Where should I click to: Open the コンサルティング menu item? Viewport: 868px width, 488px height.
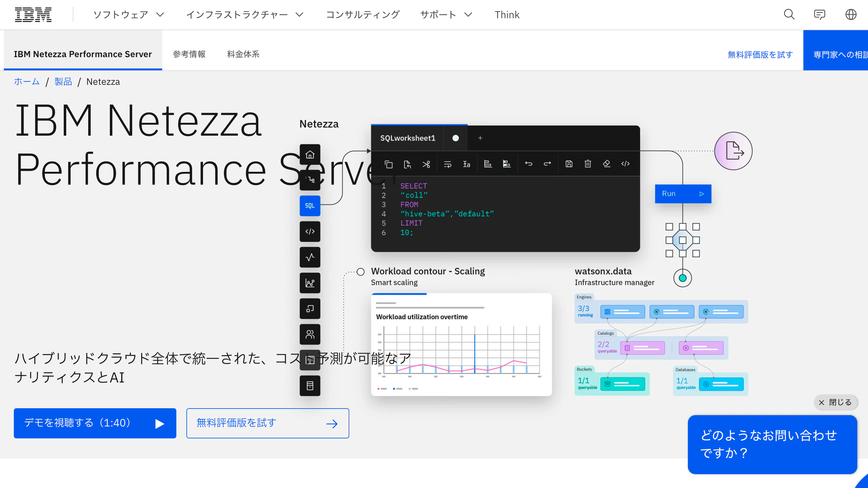point(362,14)
